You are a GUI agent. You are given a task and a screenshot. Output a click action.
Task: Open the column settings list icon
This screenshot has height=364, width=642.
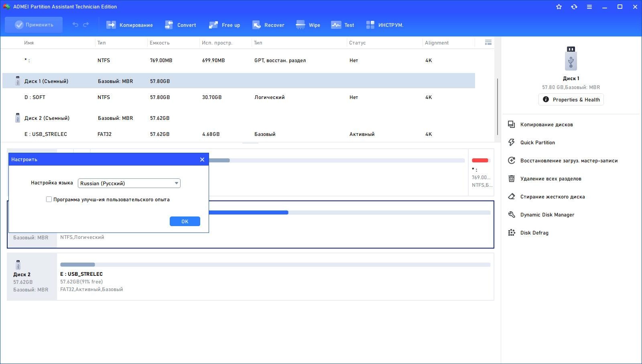click(x=488, y=42)
